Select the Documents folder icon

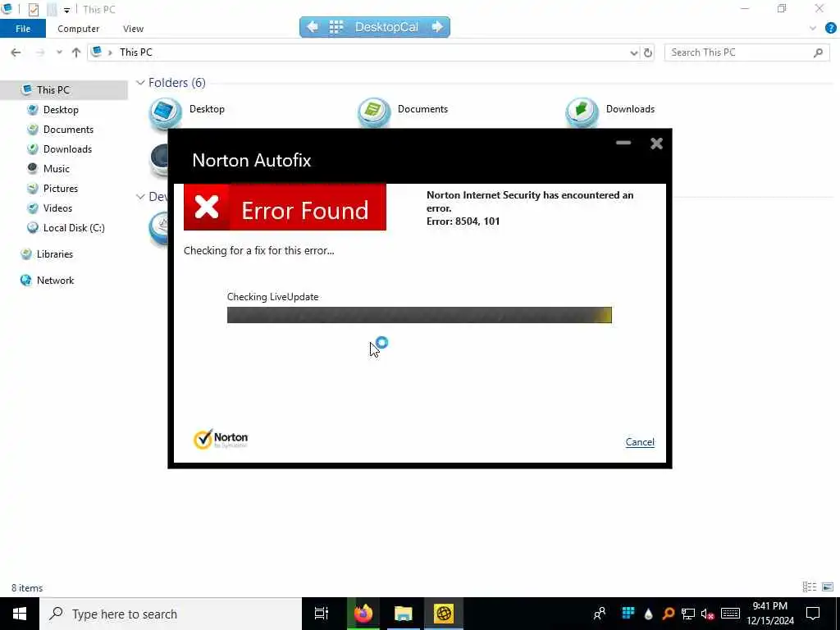pyautogui.click(x=374, y=113)
